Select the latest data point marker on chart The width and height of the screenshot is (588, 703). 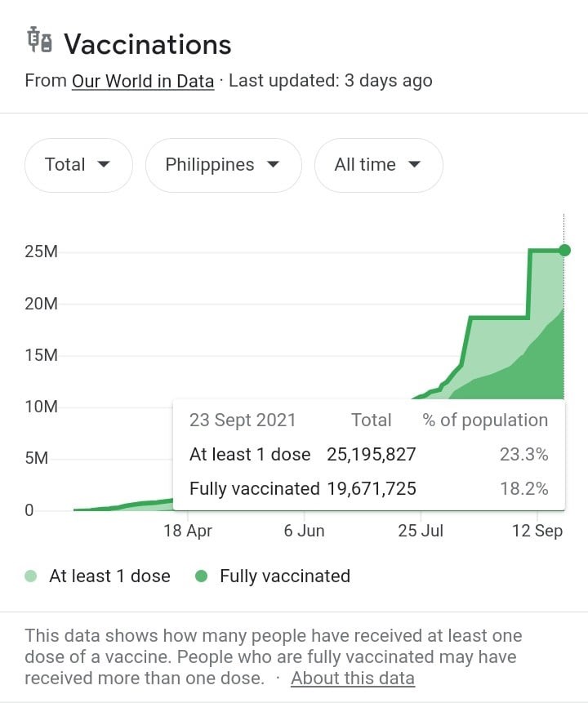pos(564,250)
